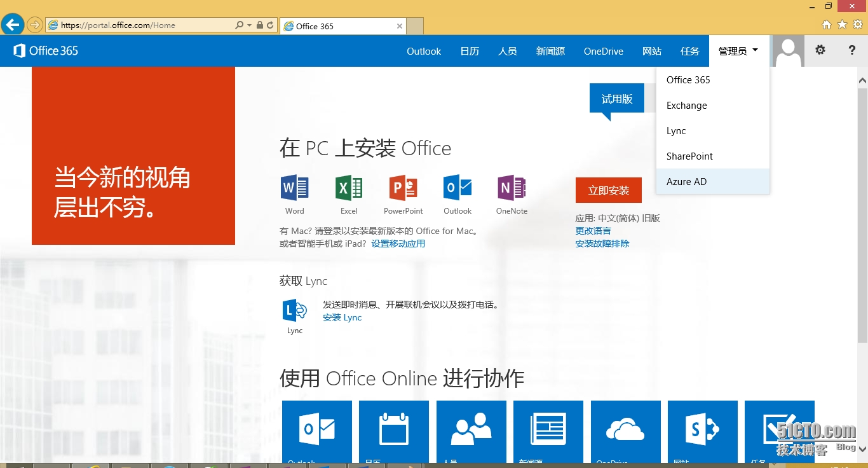Viewport: 868px width, 468px height.
Task: Open the 设置移动应用 link
Action: pos(398,244)
